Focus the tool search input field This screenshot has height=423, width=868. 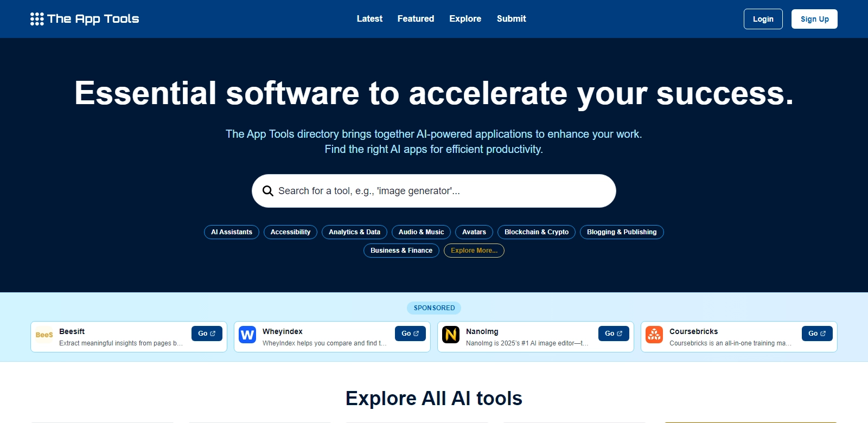(x=439, y=191)
